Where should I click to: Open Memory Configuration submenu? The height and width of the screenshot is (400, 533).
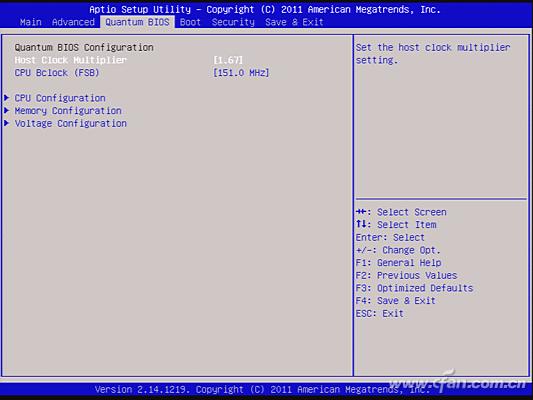click(68, 111)
